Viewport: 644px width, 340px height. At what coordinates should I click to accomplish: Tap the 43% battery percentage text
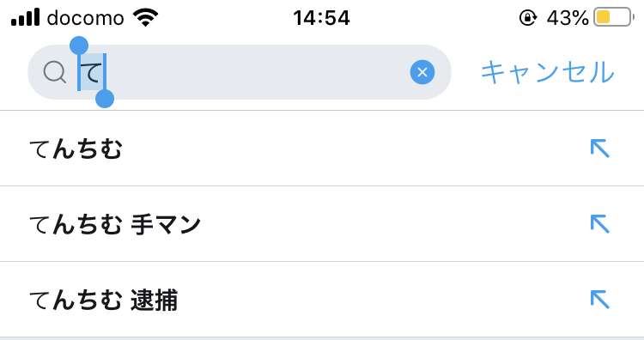tap(568, 18)
